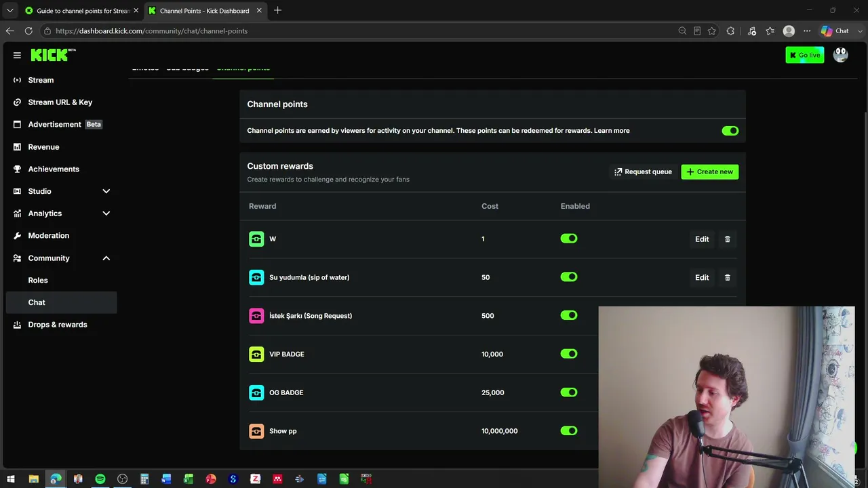Launch Calculator from the taskbar
This screenshot has width=868, height=488.
144,479
